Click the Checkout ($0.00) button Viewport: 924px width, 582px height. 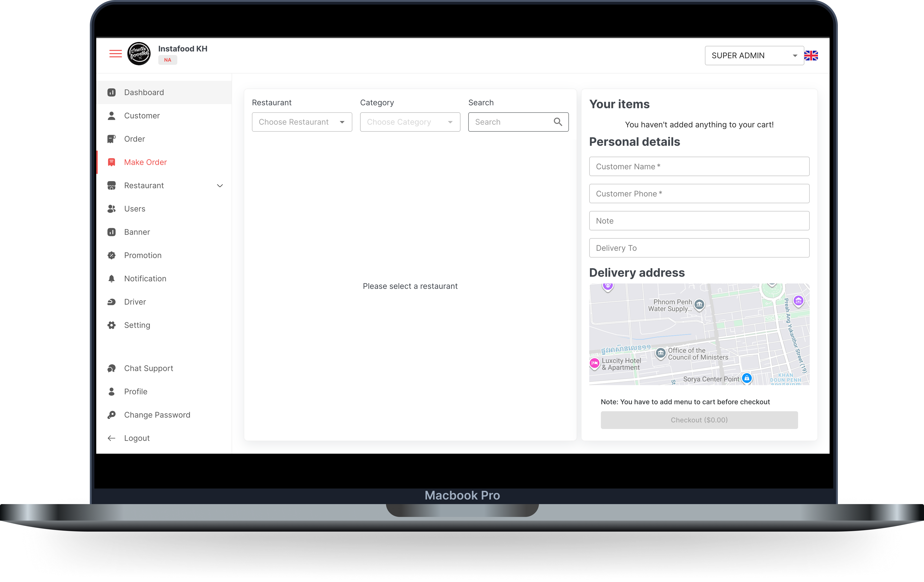tap(699, 420)
